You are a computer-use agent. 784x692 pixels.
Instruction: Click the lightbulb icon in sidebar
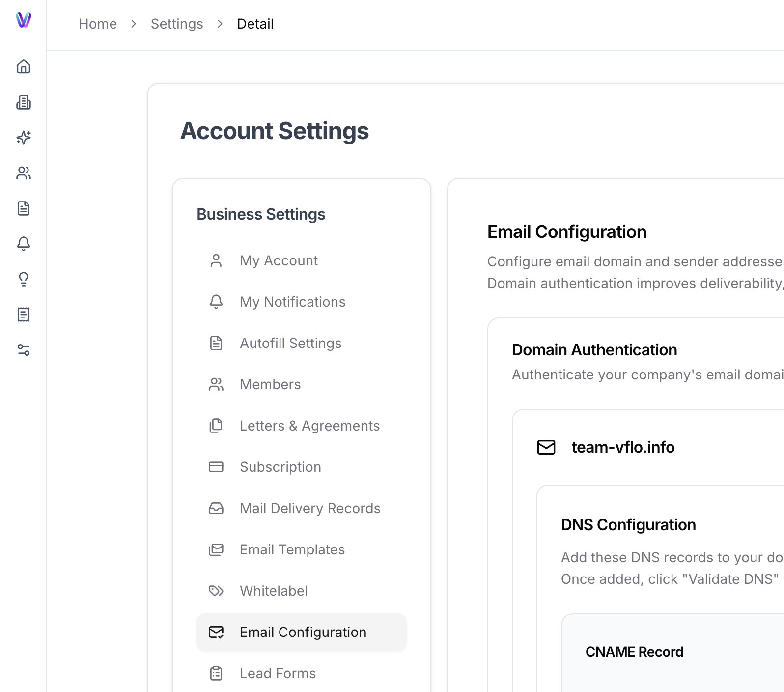tap(24, 279)
